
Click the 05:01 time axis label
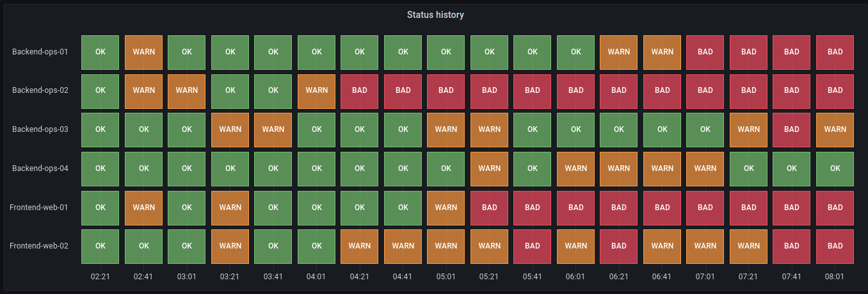(x=446, y=277)
